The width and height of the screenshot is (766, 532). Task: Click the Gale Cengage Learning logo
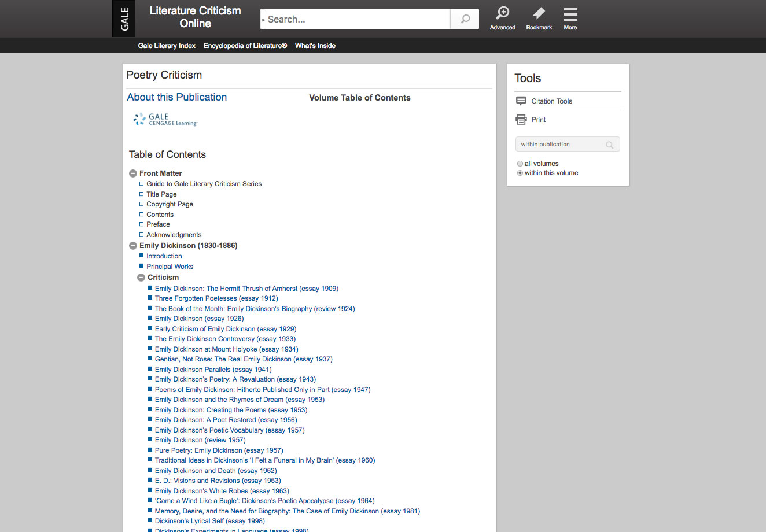[165, 120]
